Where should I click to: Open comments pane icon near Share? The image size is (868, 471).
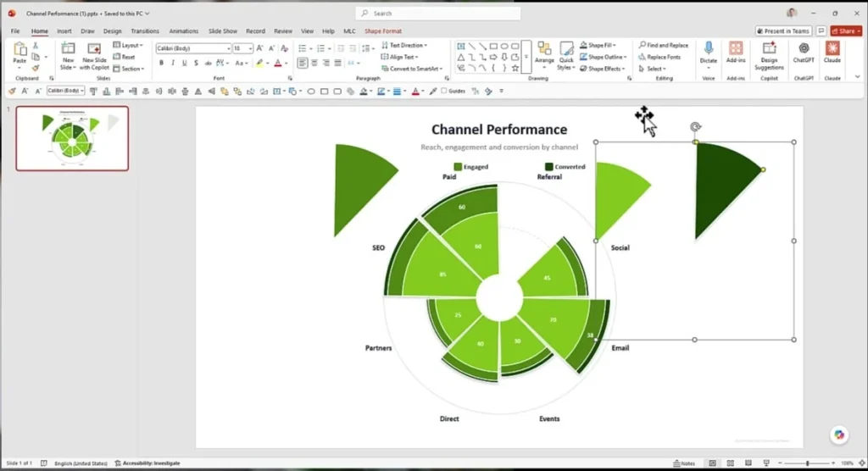pos(821,31)
